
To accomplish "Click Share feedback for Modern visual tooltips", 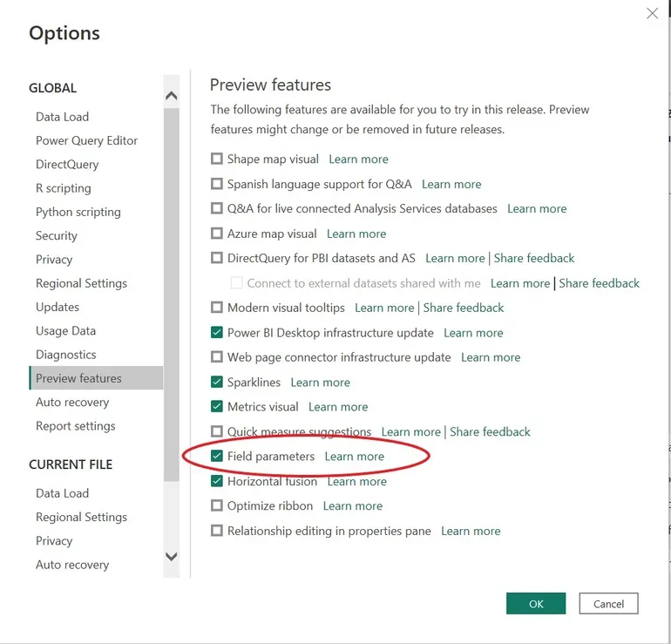I will (464, 308).
